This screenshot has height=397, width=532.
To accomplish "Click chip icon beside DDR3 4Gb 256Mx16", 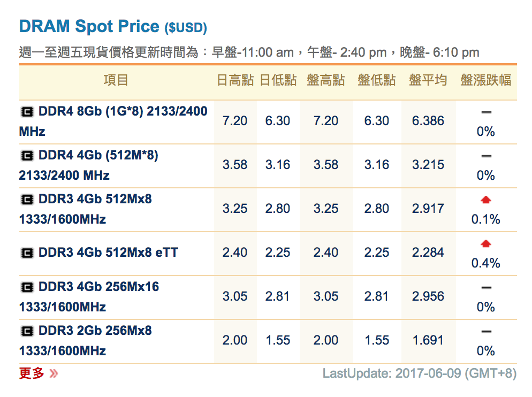I will pyautogui.click(x=27, y=287).
